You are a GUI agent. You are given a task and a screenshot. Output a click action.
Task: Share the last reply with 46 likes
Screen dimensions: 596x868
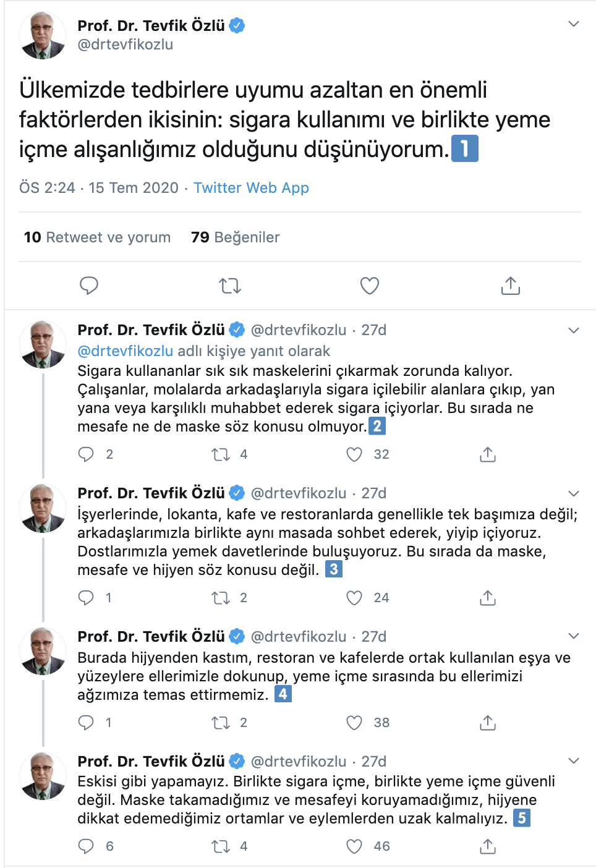coord(487,846)
